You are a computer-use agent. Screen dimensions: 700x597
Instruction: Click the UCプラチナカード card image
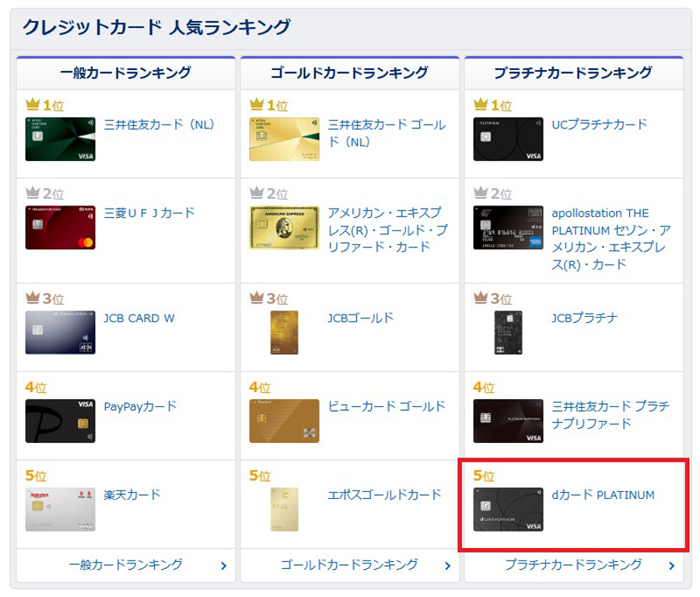coord(509,139)
